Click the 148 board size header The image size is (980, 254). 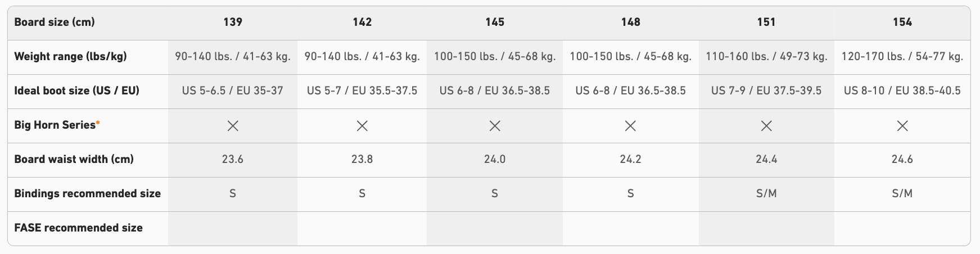(x=630, y=22)
